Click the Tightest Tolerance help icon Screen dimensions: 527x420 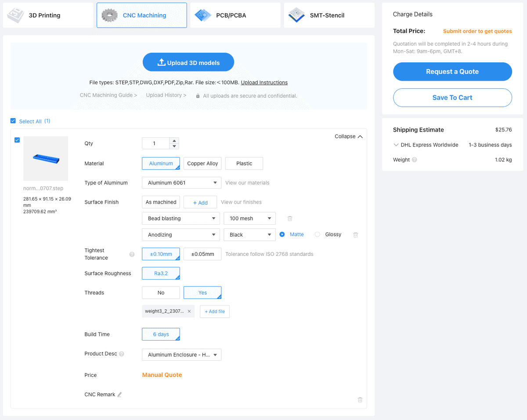point(132,254)
